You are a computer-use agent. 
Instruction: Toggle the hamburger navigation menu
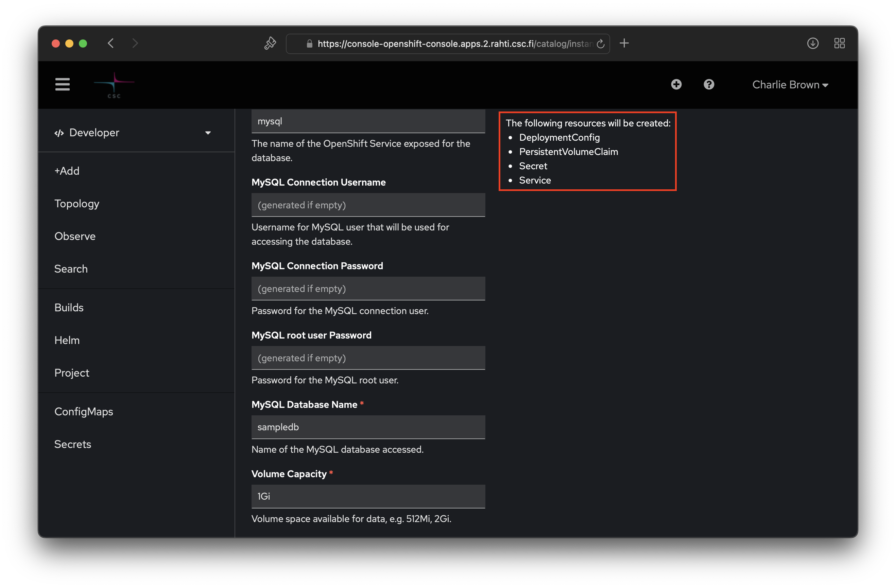tap(63, 84)
